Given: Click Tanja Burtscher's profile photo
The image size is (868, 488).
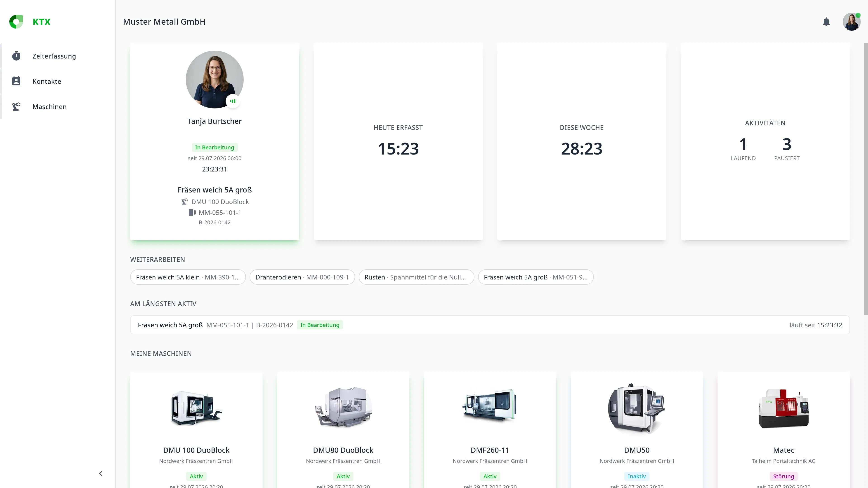Looking at the screenshot, I should point(215,80).
